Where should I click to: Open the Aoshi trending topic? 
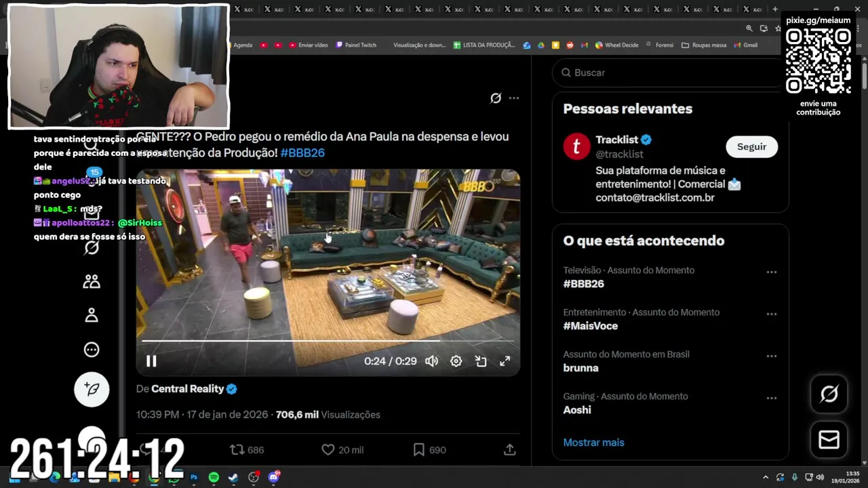(577, 410)
